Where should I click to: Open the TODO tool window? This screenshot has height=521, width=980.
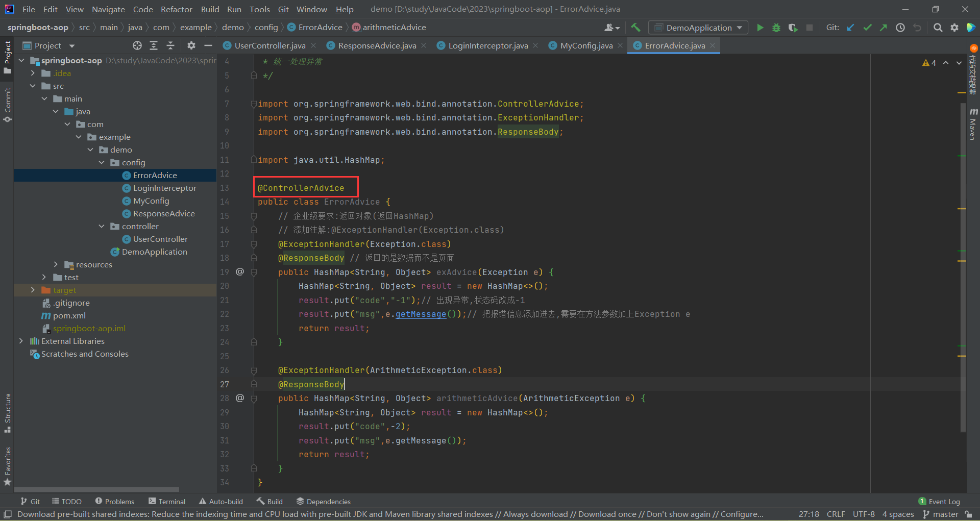[67, 502]
